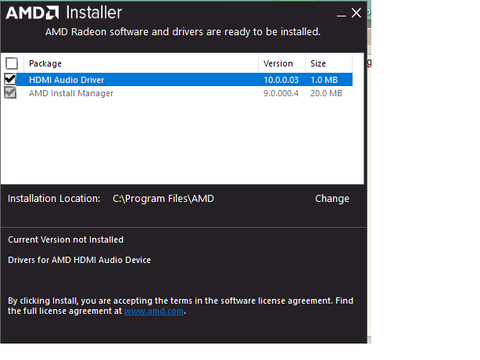Click the Size column header
The width and height of the screenshot is (480, 360).
[x=329, y=63]
